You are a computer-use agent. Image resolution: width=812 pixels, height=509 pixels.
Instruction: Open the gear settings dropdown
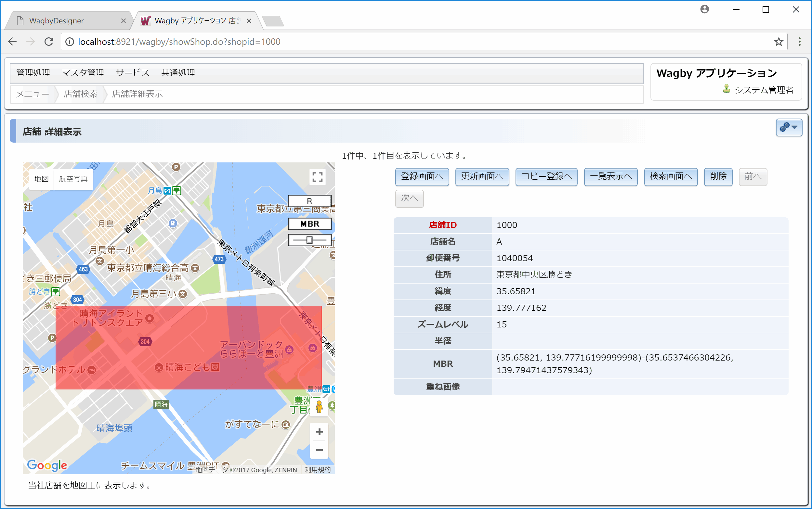point(789,128)
